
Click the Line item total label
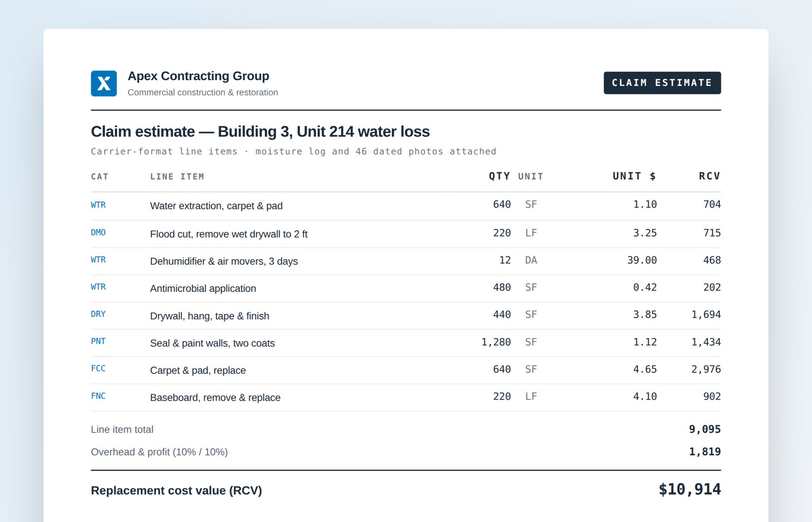tap(122, 429)
